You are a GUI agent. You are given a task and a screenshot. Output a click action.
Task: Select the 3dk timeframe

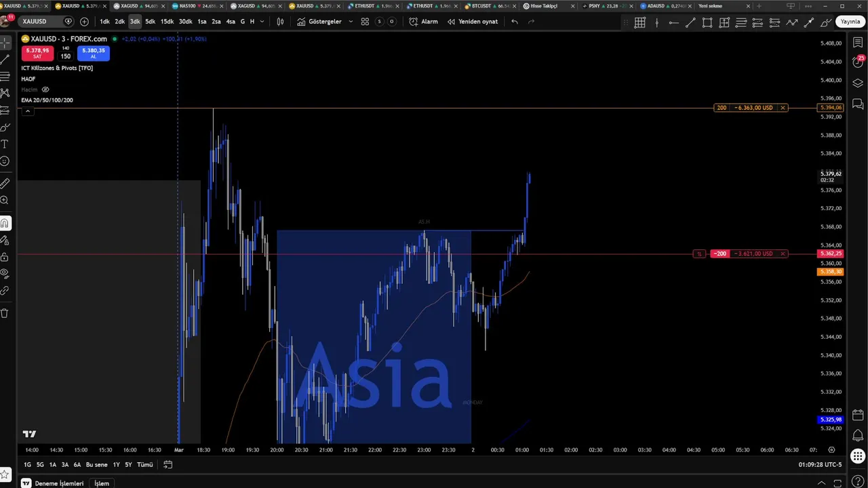click(135, 22)
